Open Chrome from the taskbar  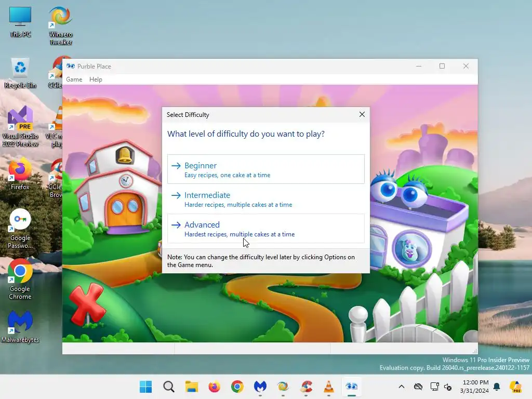pos(237,387)
